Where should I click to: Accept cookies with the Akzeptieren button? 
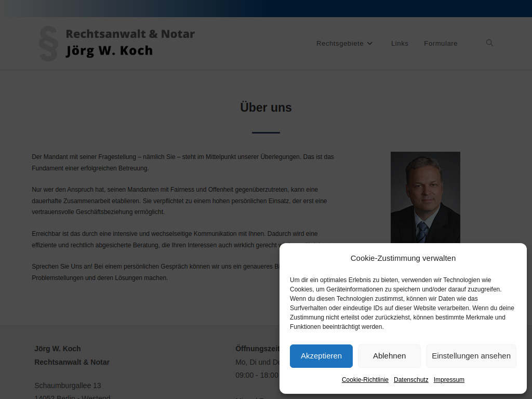point(321,356)
